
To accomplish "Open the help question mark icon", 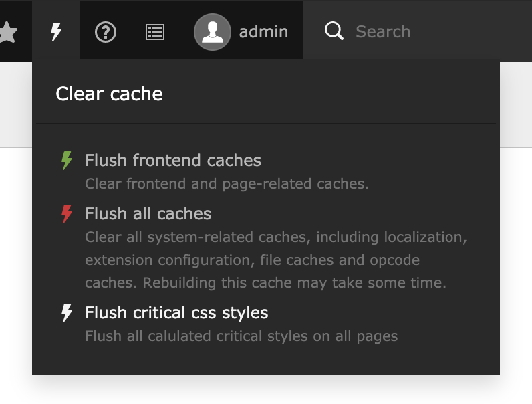I will pyautogui.click(x=106, y=31).
